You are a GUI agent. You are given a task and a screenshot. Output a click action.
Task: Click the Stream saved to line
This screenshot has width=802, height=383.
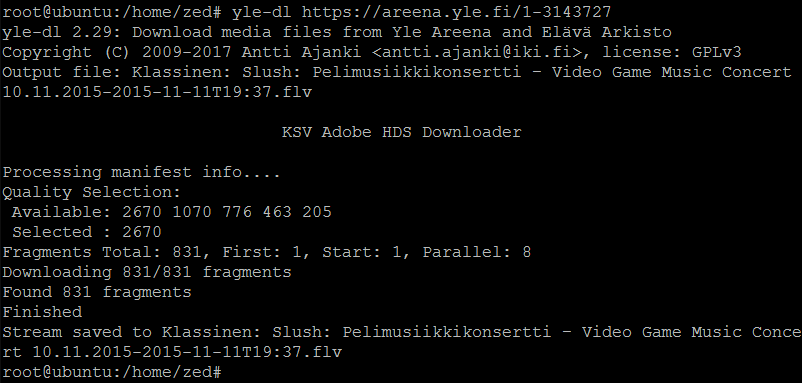(401, 342)
